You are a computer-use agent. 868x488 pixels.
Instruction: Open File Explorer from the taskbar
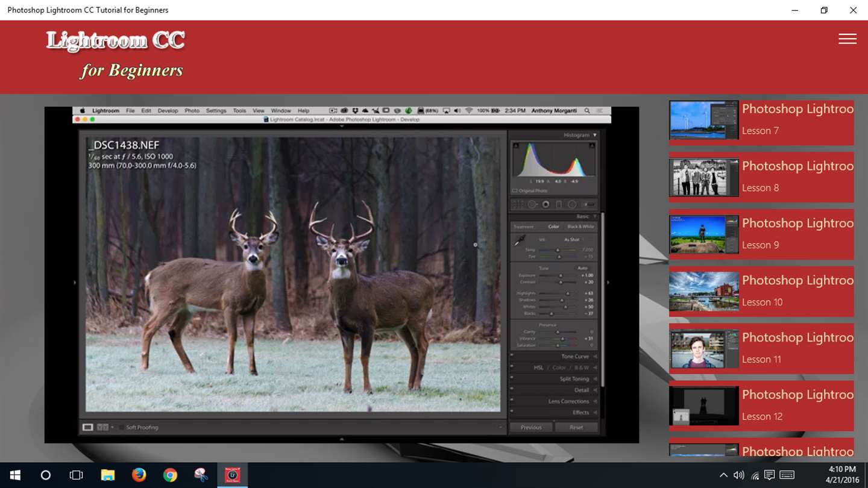[107, 475]
